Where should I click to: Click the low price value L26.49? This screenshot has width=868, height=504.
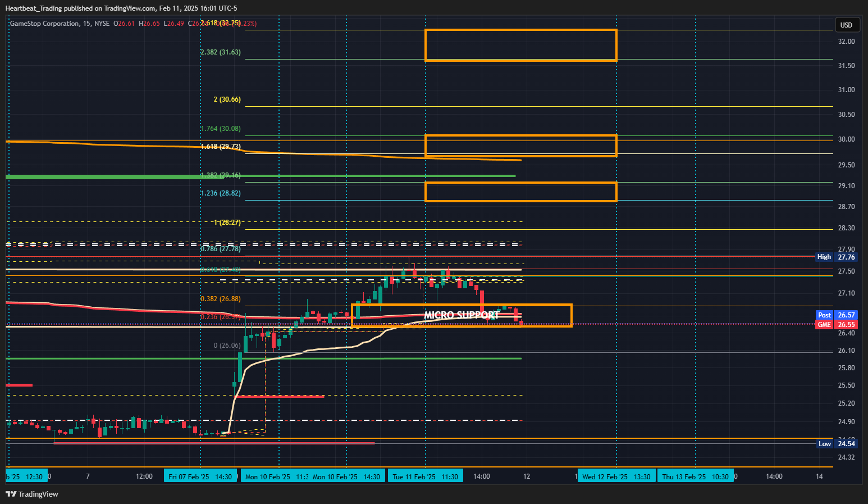[x=174, y=24]
